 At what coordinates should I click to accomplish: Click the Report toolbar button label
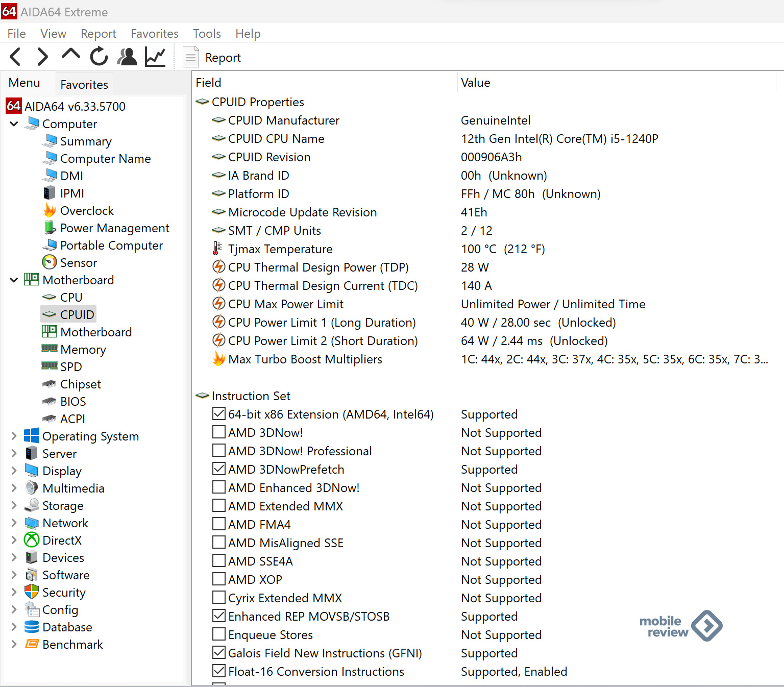tap(223, 58)
